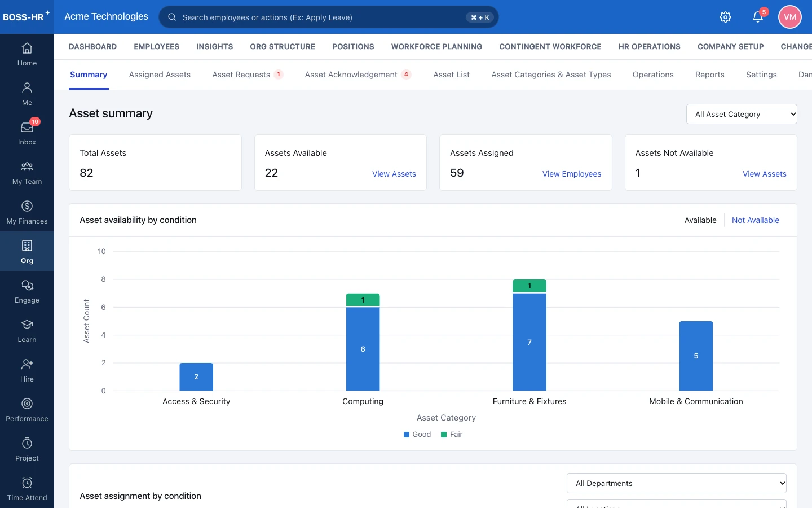The image size is (812, 508).
Task: Open the Home sidebar icon
Action: 27,54
